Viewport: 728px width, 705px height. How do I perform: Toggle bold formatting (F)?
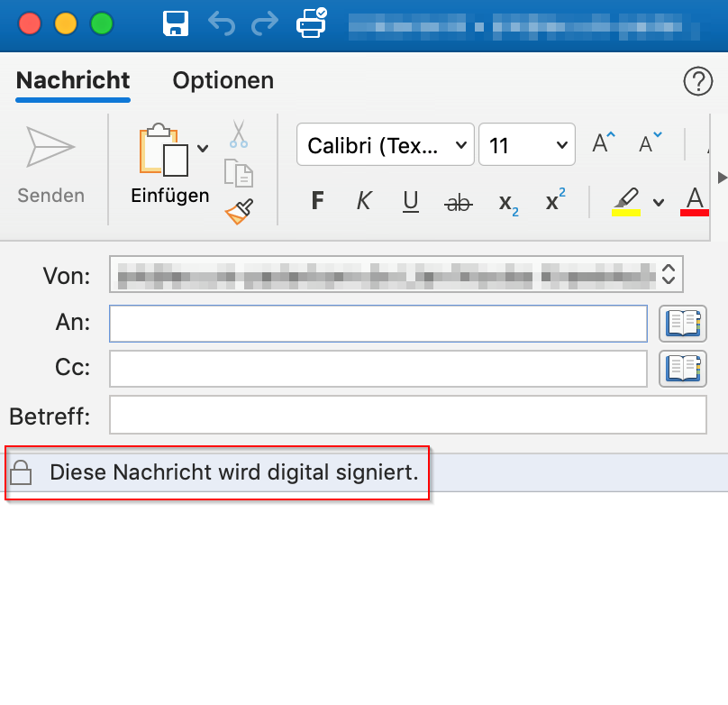317,202
